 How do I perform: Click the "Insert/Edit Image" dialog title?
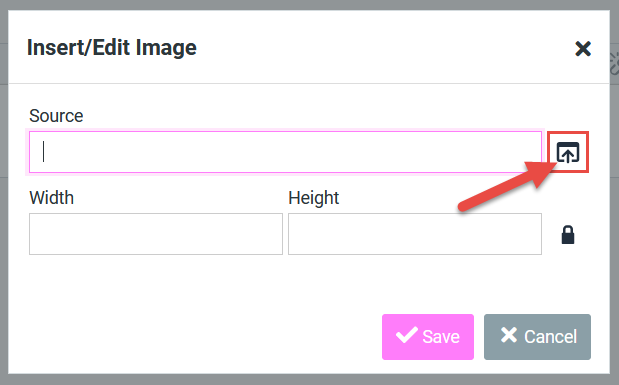pyautogui.click(x=112, y=48)
